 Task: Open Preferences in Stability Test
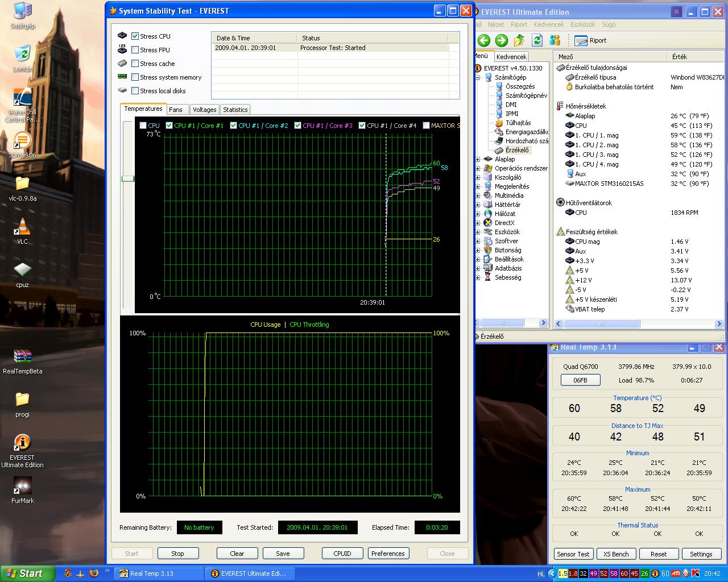[x=388, y=554]
